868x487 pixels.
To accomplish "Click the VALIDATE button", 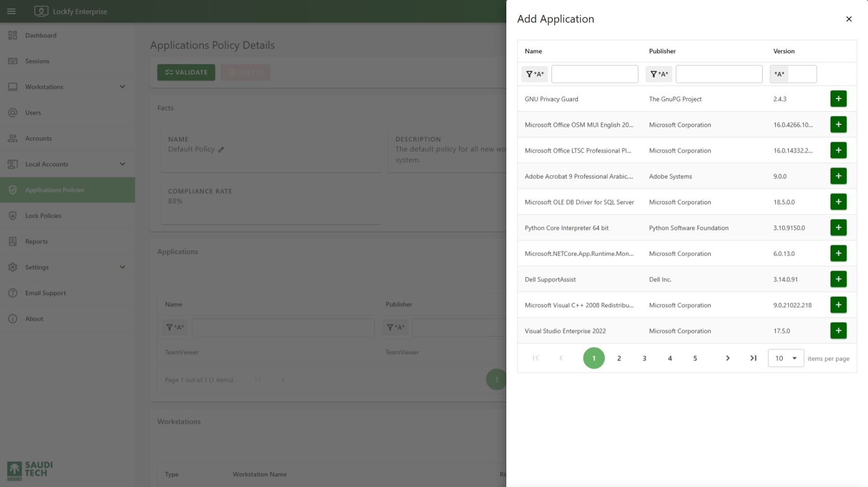I will pos(186,72).
